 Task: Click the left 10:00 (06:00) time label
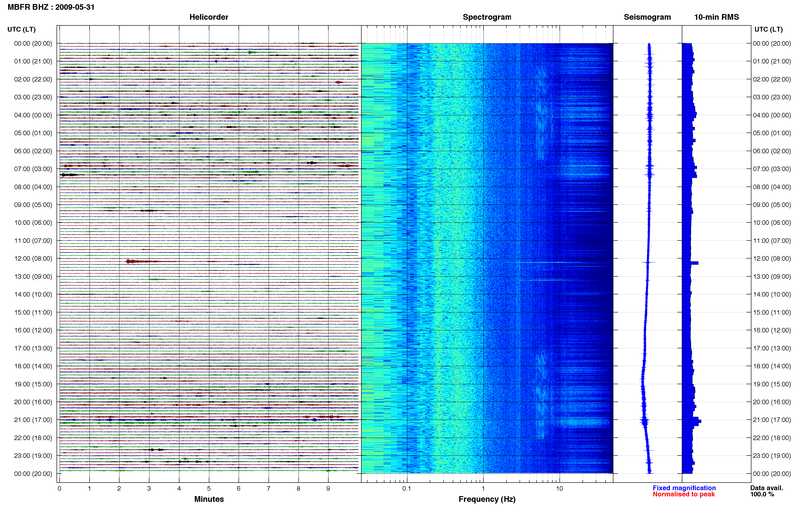click(x=33, y=223)
